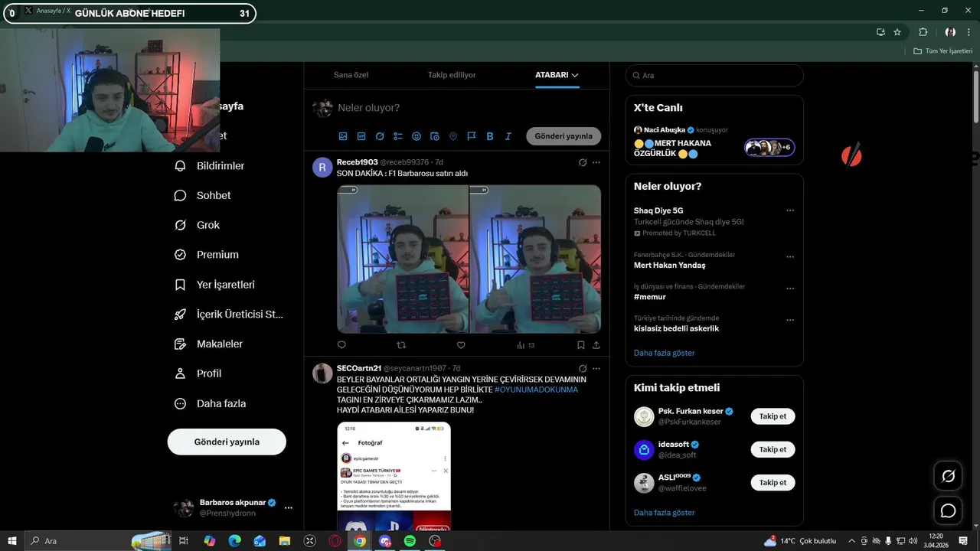Show more trends with Daha fazla göster
The width and height of the screenshot is (980, 551).
pos(664,353)
